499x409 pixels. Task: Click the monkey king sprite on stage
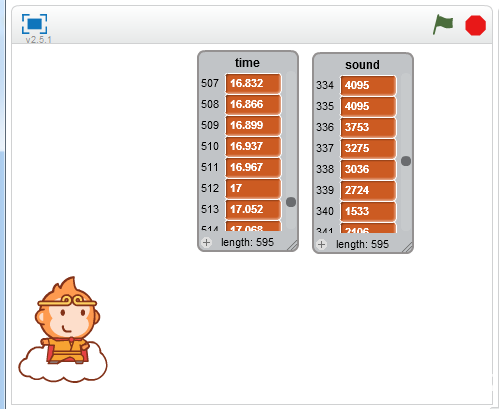click(x=63, y=330)
